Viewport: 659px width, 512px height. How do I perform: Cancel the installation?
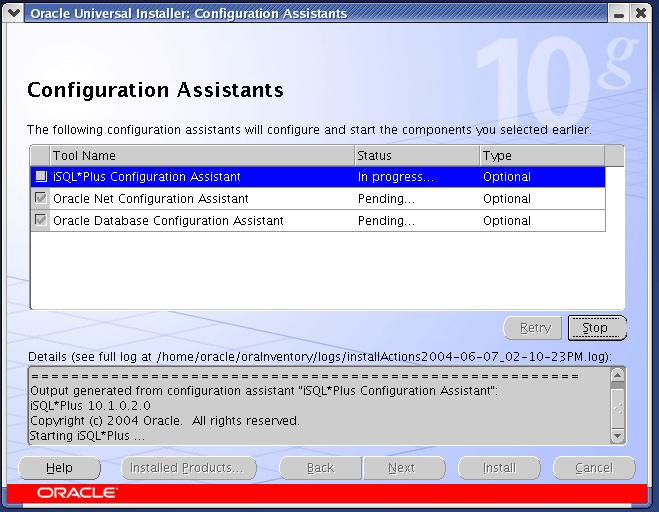(x=594, y=468)
